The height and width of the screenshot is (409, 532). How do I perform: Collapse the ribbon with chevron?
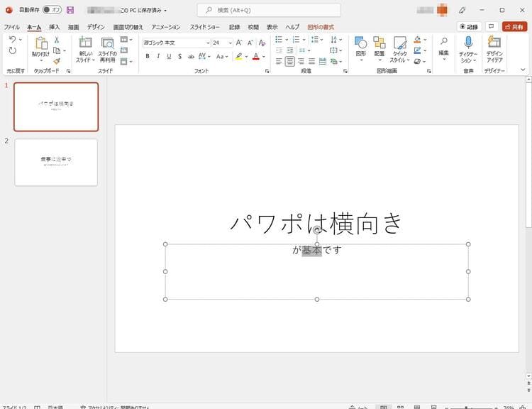coord(523,70)
